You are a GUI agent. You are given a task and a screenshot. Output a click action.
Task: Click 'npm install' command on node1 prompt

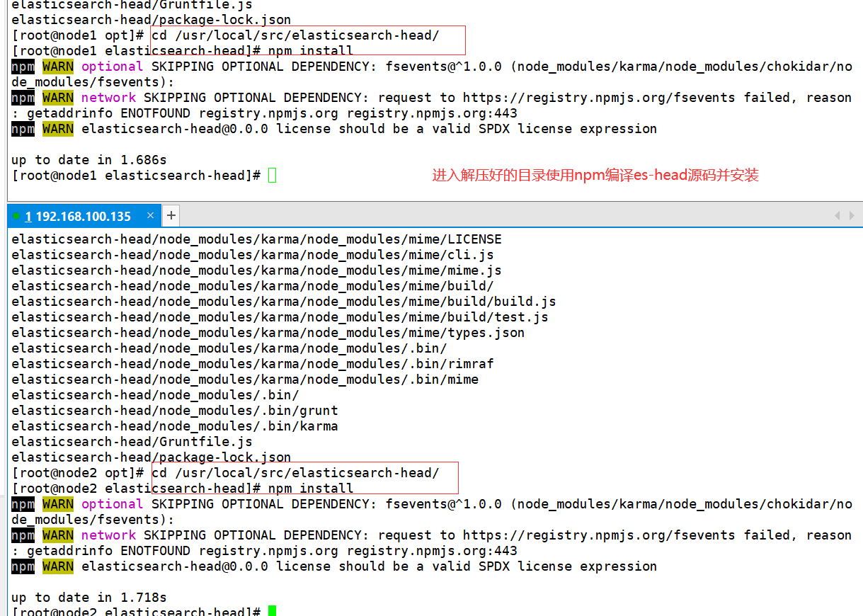(x=311, y=51)
